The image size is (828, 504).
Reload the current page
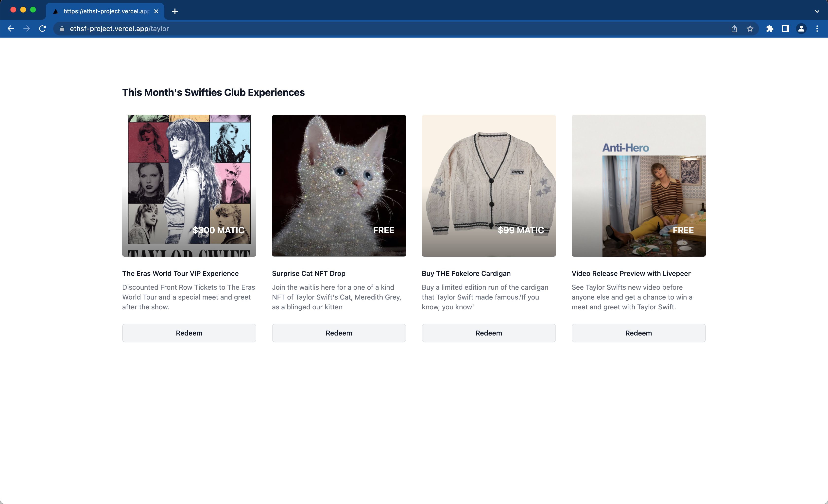[42, 29]
